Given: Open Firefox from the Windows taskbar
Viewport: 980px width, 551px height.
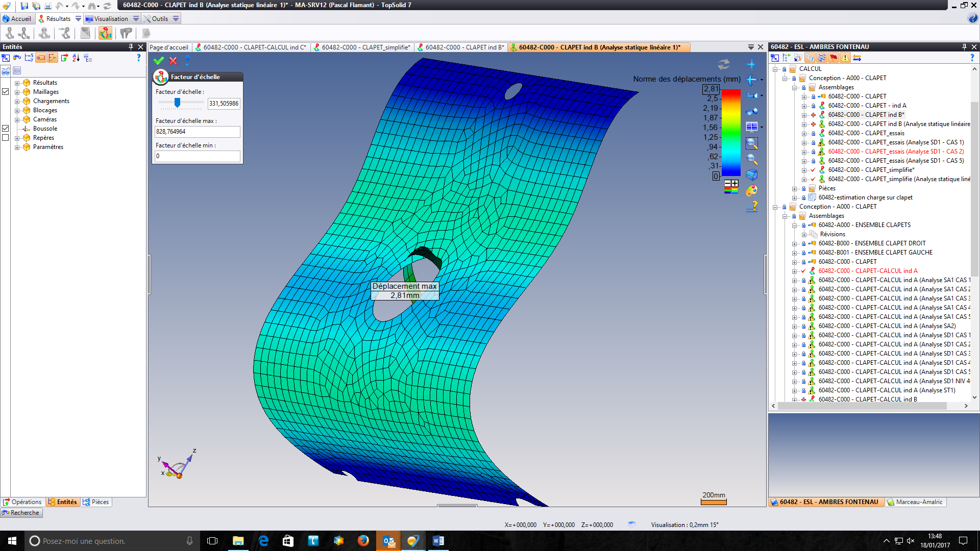Looking at the screenshot, I should point(363,541).
